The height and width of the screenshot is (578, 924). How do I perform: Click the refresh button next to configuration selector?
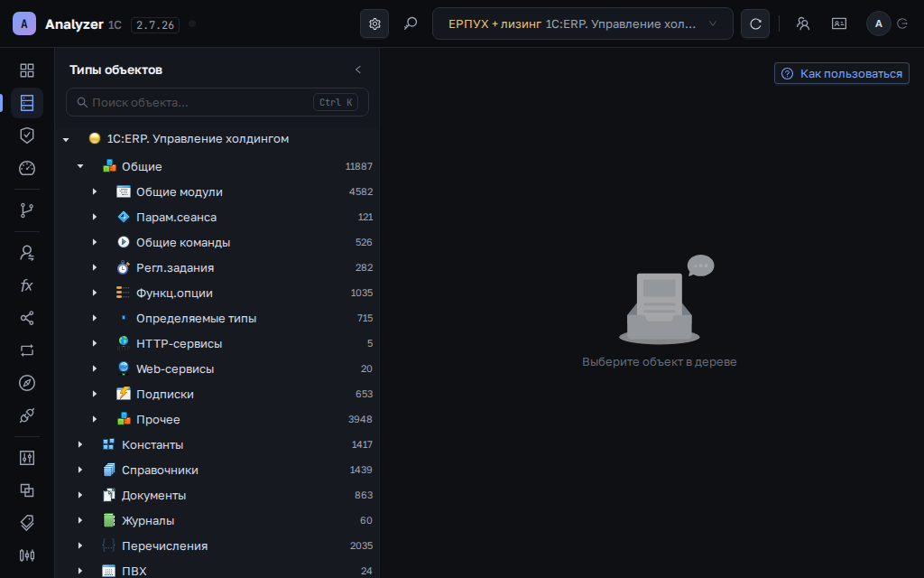(x=755, y=23)
